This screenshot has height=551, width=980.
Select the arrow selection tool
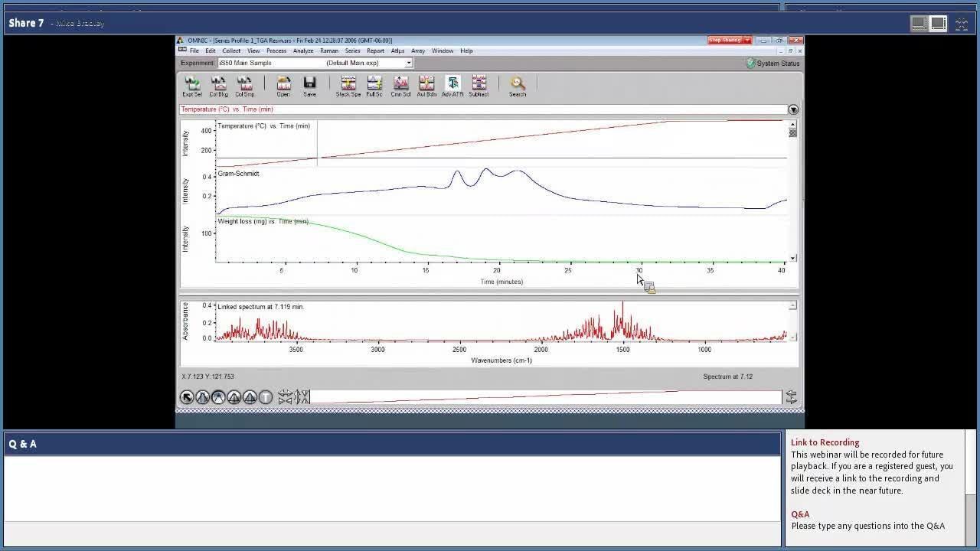187,397
